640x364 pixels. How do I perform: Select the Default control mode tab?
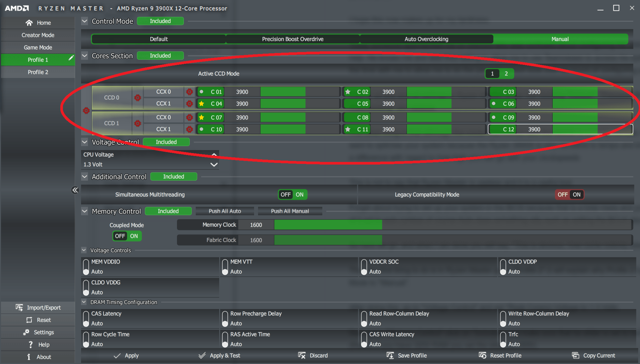(159, 39)
